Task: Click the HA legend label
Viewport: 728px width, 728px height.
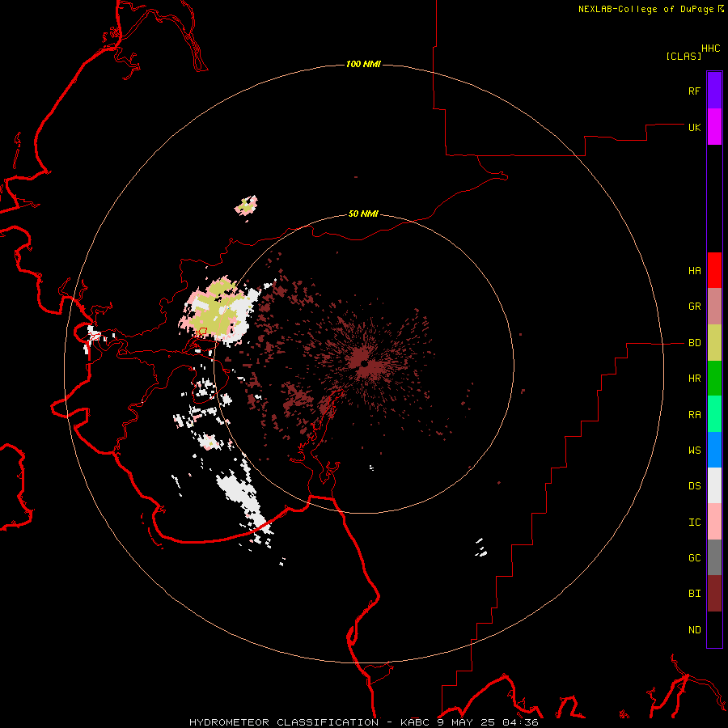Action: point(694,270)
